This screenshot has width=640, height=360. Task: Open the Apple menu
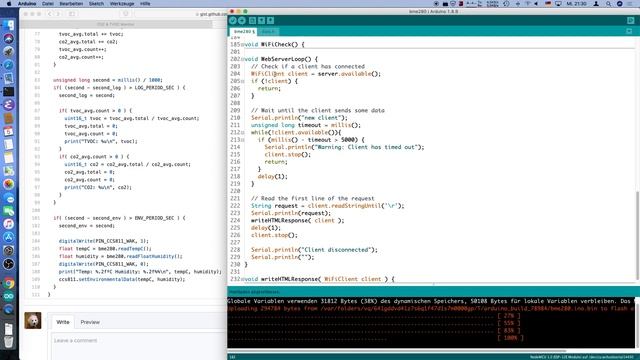(x=9, y=4)
